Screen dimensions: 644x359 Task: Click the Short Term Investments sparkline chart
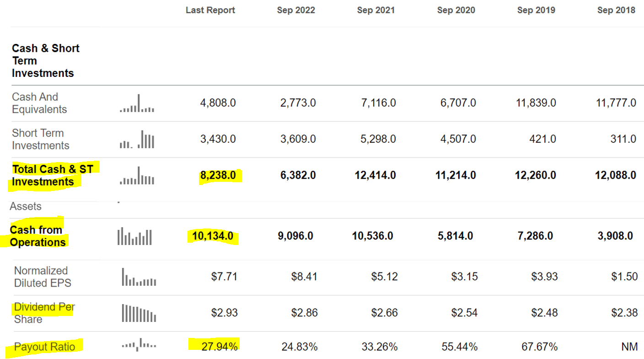(136, 140)
